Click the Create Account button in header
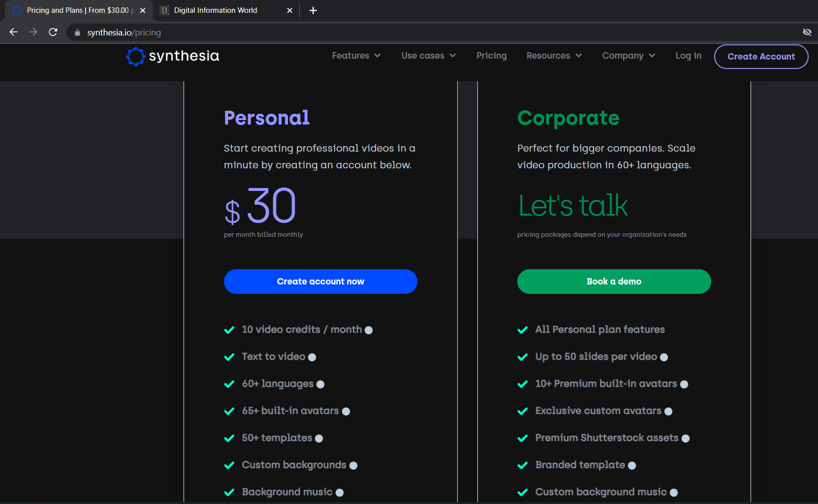The width and height of the screenshot is (818, 504). click(761, 57)
